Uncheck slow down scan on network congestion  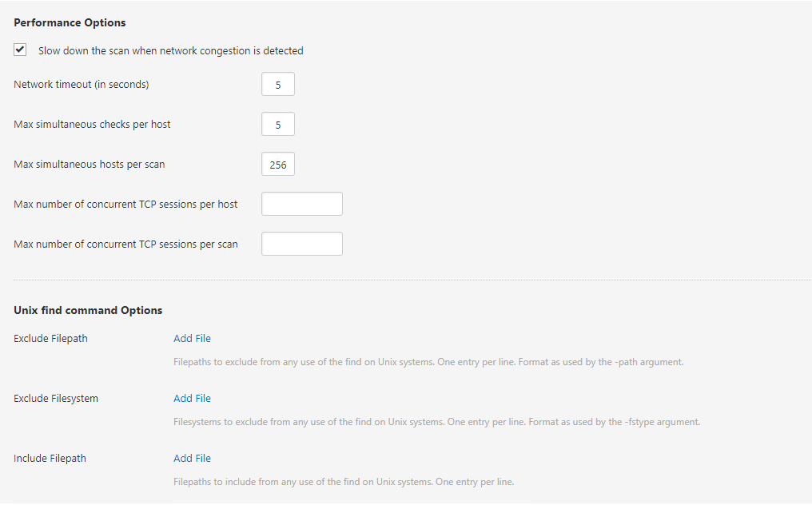20,50
